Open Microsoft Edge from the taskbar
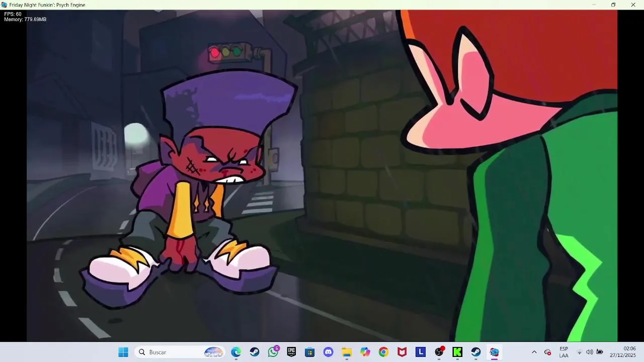The width and height of the screenshot is (644, 362). pyautogui.click(x=236, y=352)
